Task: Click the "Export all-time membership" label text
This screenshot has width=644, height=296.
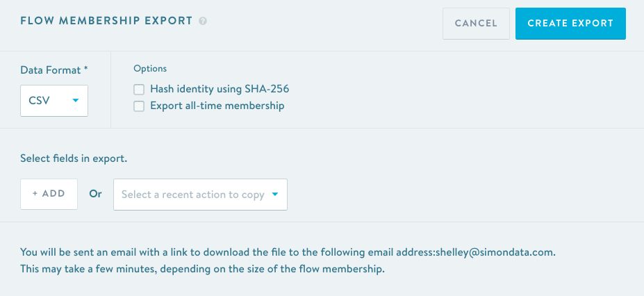Action: pos(217,106)
